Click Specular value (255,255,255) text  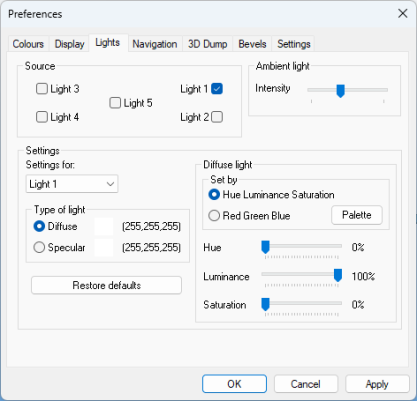tap(151, 248)
